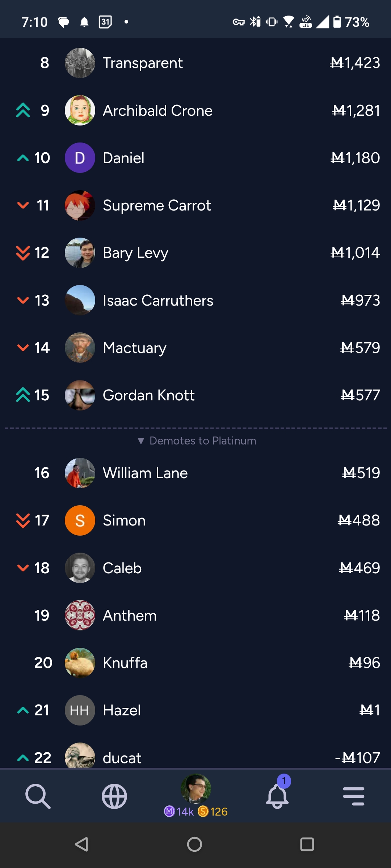Click the Demotes to Platinum triangle marker
The width and height of the screenshot is (391, 868).
[x=141, y=441]
